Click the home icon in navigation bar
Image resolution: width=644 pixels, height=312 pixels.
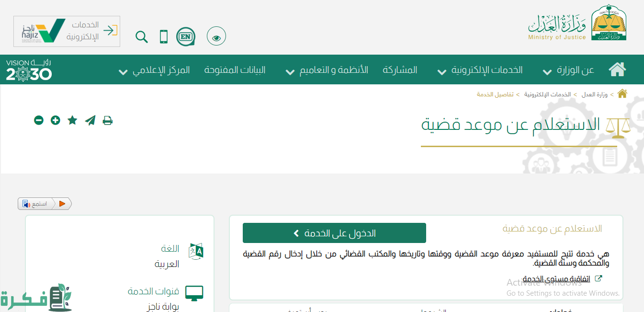tap(617, 70)
